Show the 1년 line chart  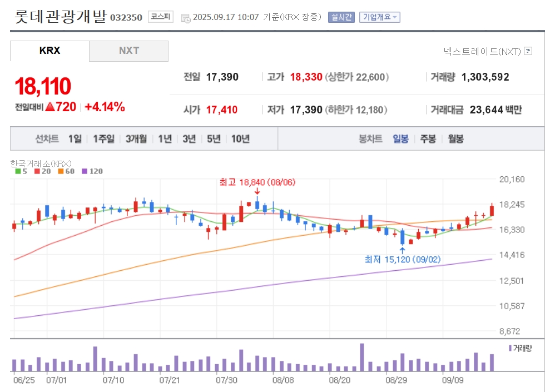[x=165, y=139]
